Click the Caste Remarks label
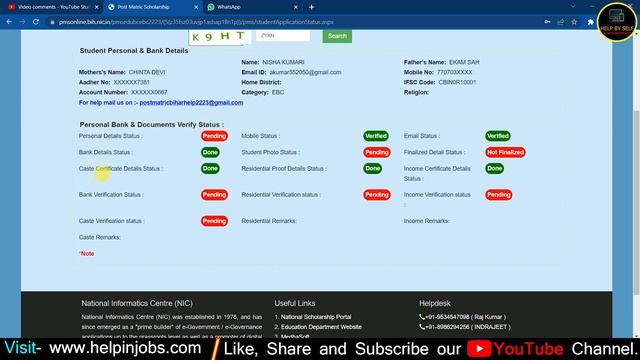640x360 pixels. [100, 237]
